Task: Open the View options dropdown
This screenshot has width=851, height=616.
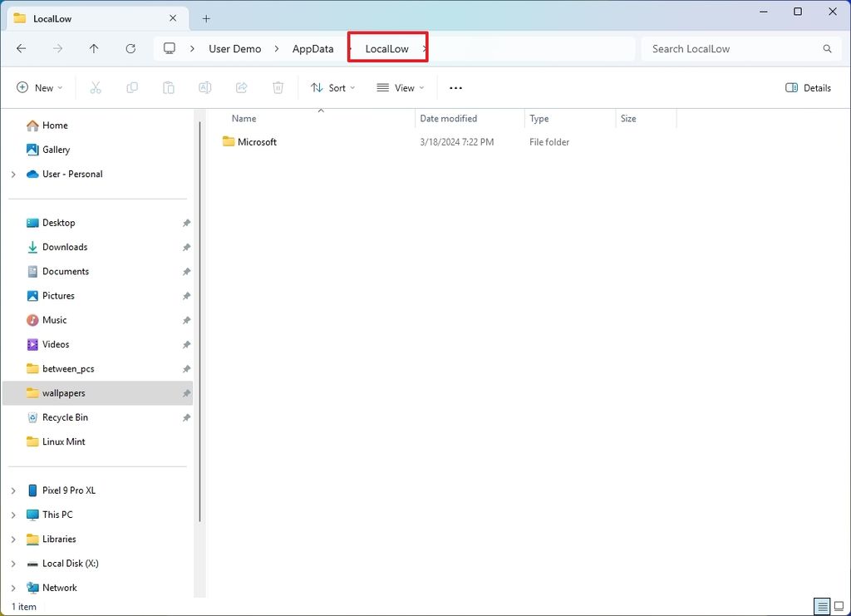Action: [400, 87]
